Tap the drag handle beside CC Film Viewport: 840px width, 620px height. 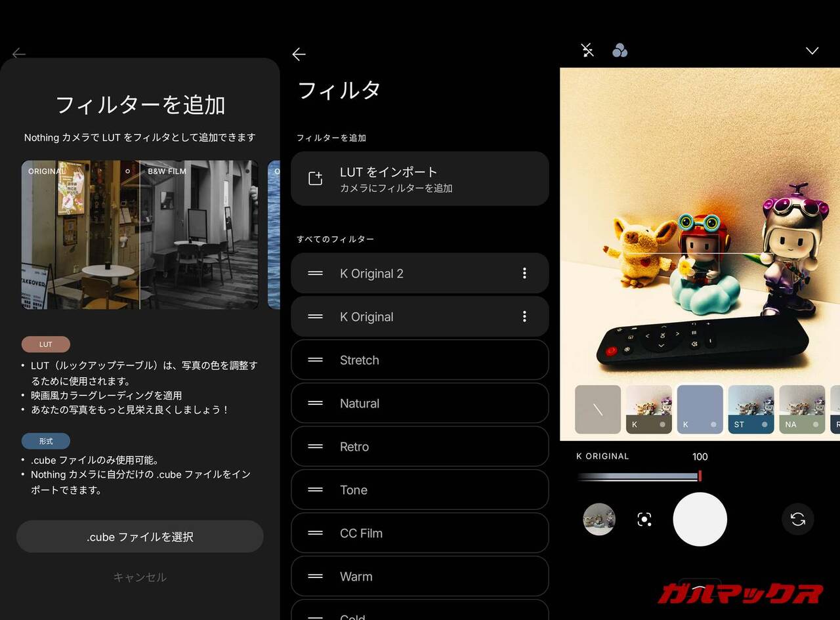coord(316,533)
